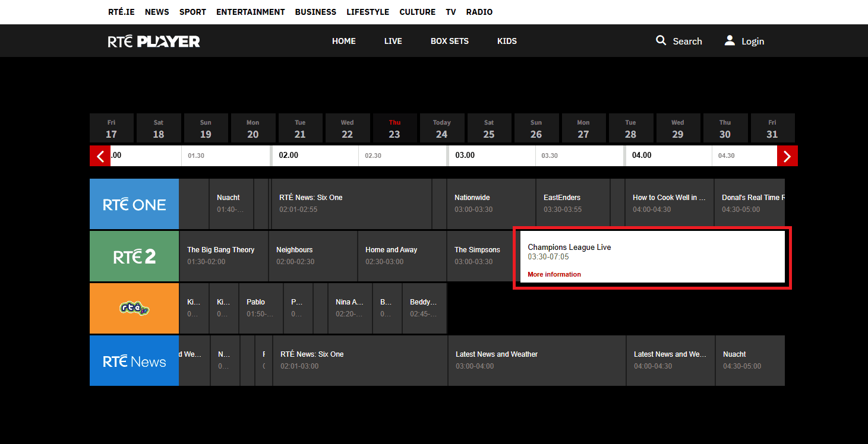
Task: Open search via the magnifier icon
Action: (661, 40)
